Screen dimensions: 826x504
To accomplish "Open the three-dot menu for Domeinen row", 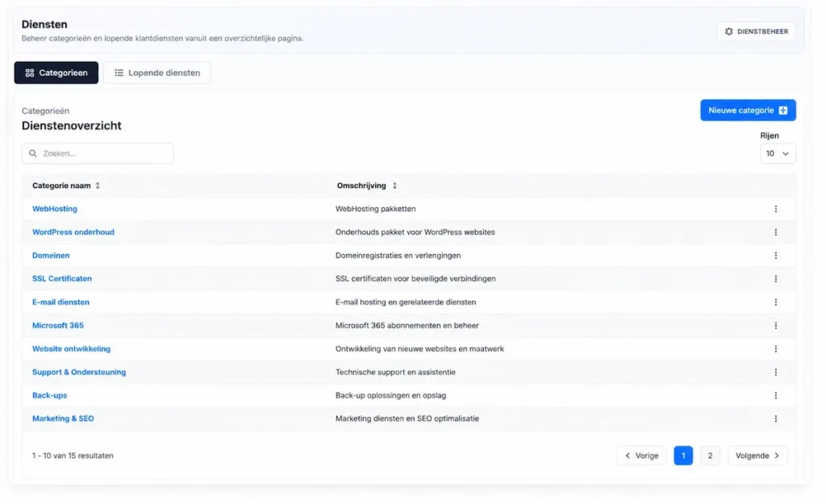I will pos(775,256).
